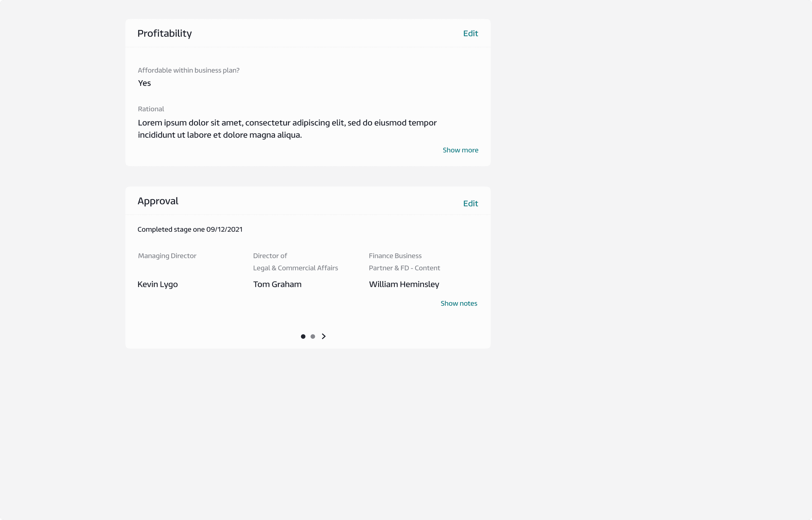Image resolution: width=812 pixels, height=520 pixels.
Task: Click the Completed stage one date text
Action: (190, 230)
